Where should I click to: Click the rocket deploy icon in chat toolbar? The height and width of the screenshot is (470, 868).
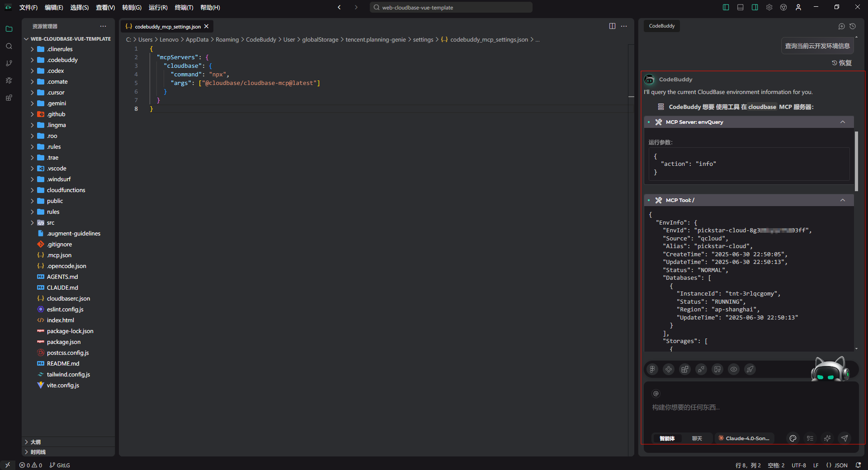(x=750, y=369)
